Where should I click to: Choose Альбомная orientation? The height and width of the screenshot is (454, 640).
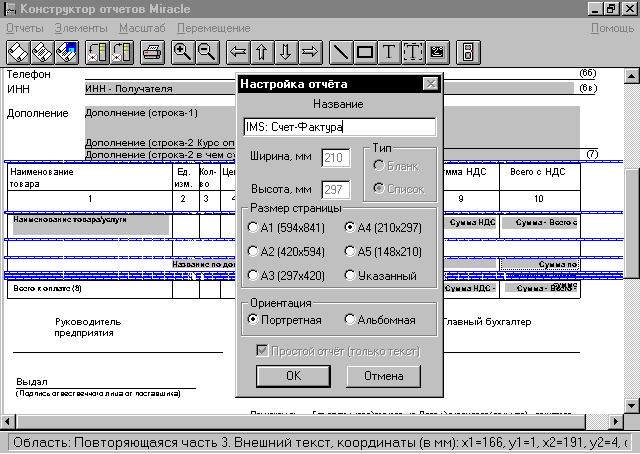click(350, 320)
